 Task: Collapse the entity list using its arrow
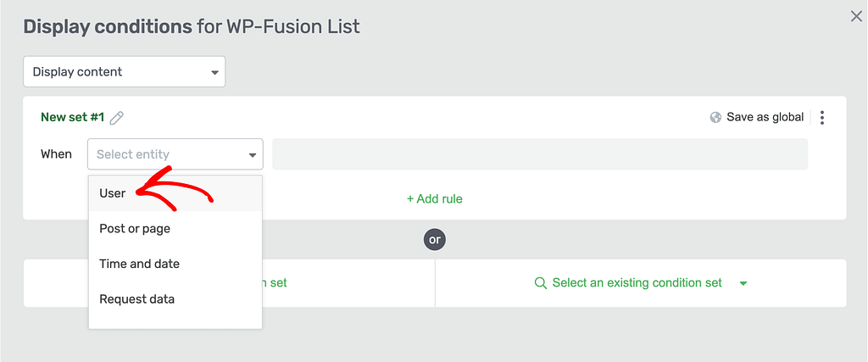253,155
